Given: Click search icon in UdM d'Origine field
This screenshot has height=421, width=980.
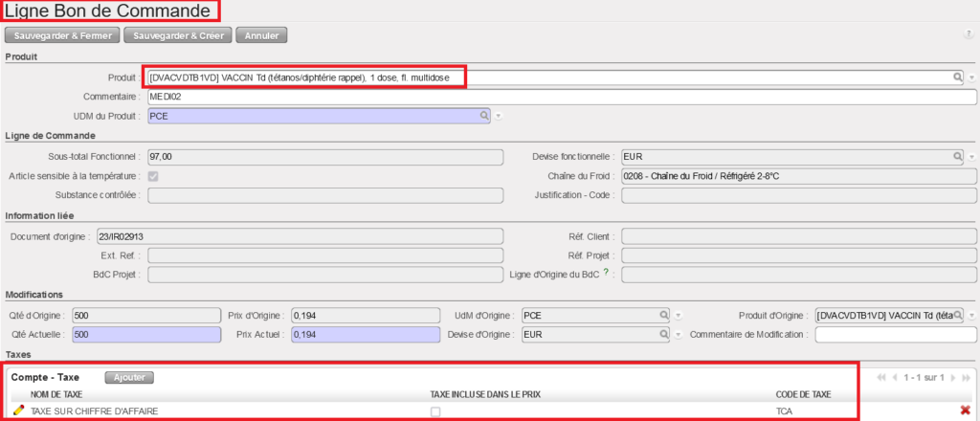Looking at the screenshot, I should pos(662,315).
